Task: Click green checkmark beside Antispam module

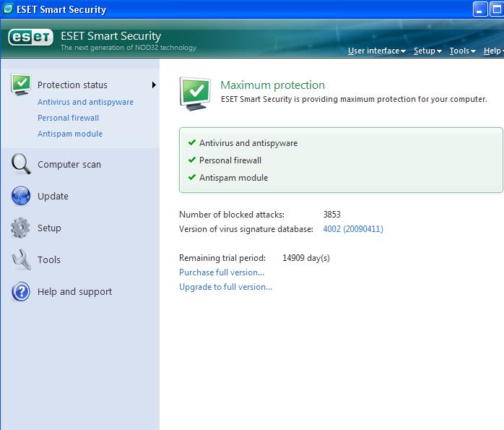Action: click(x=192, y=177)
